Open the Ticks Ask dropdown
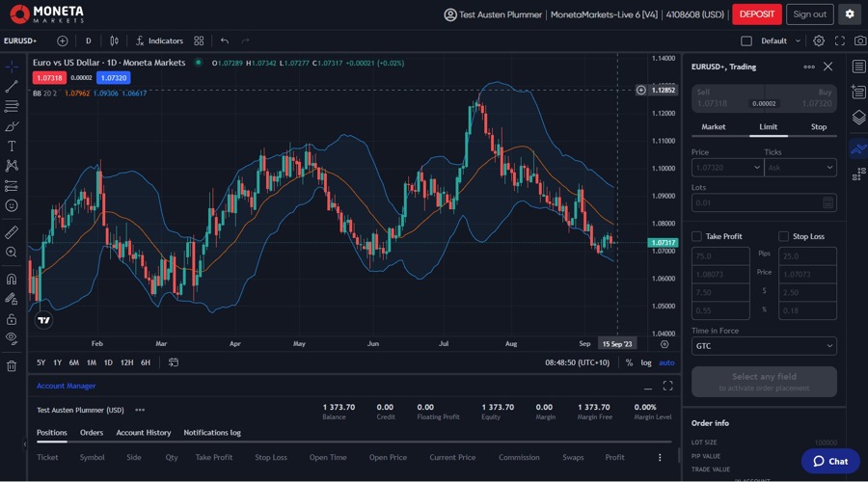Viewport: 868px width, 482px height. 800,168
